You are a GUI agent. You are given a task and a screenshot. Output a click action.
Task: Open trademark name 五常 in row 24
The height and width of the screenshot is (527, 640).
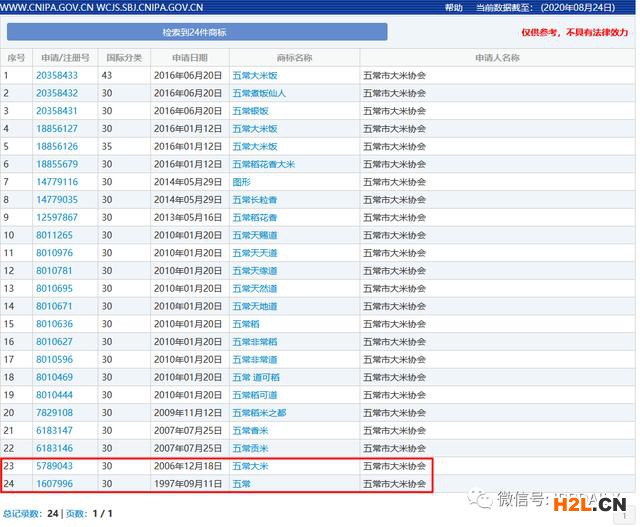242,484
